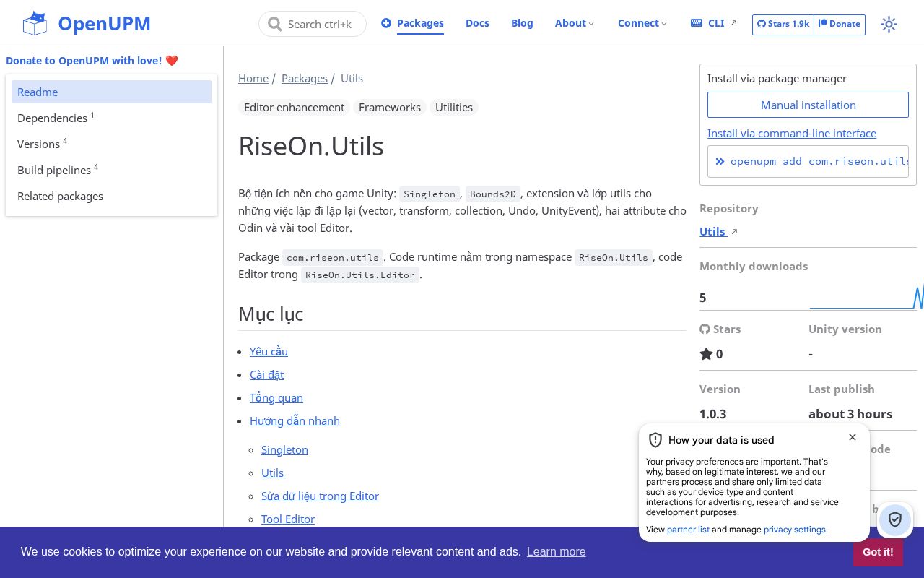The width and height of the screenshot is (924, 578).
Task: Open Install via command-line interface link
Action: click(x=792, y=133)
